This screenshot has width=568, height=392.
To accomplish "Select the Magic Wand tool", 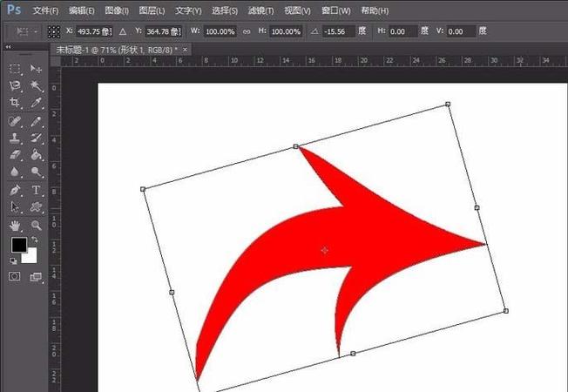I will 36,86.
